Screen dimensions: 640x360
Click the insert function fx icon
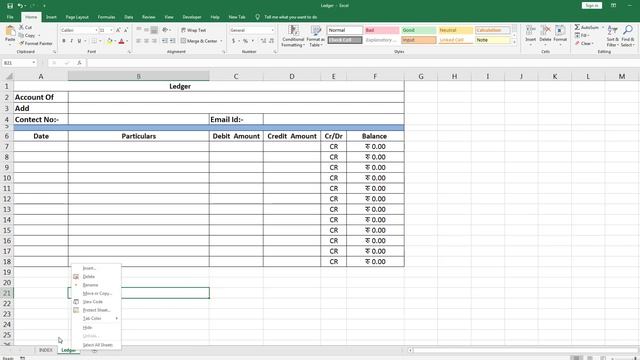pos(79,63)
